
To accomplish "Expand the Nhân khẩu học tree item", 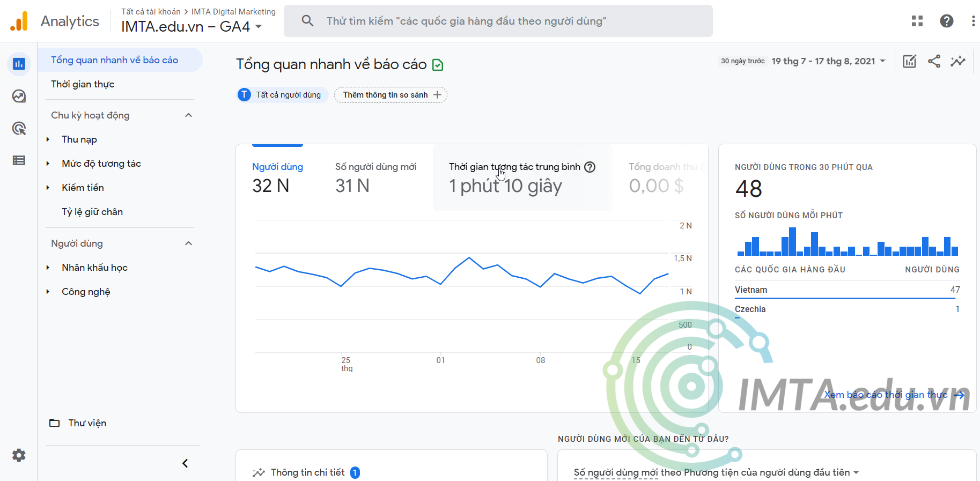I will point(48,268).
